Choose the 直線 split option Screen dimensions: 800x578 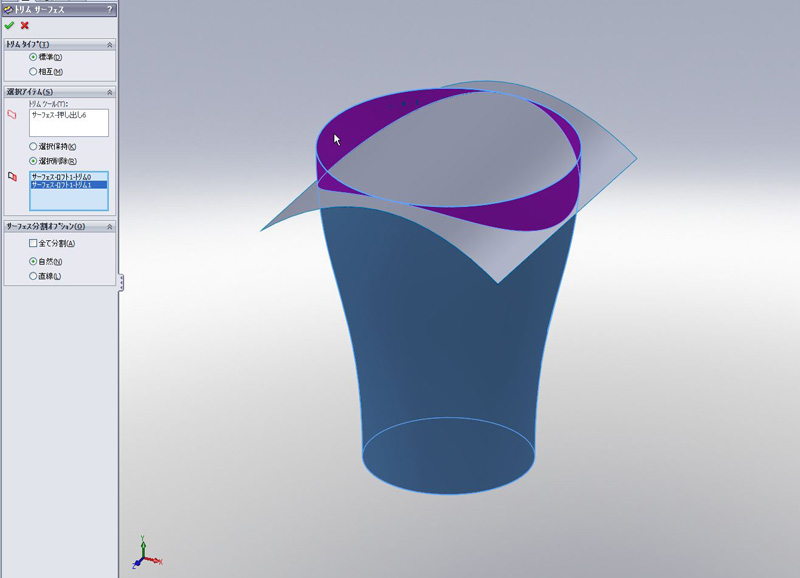pyautogui.click(x=34, y=275)
